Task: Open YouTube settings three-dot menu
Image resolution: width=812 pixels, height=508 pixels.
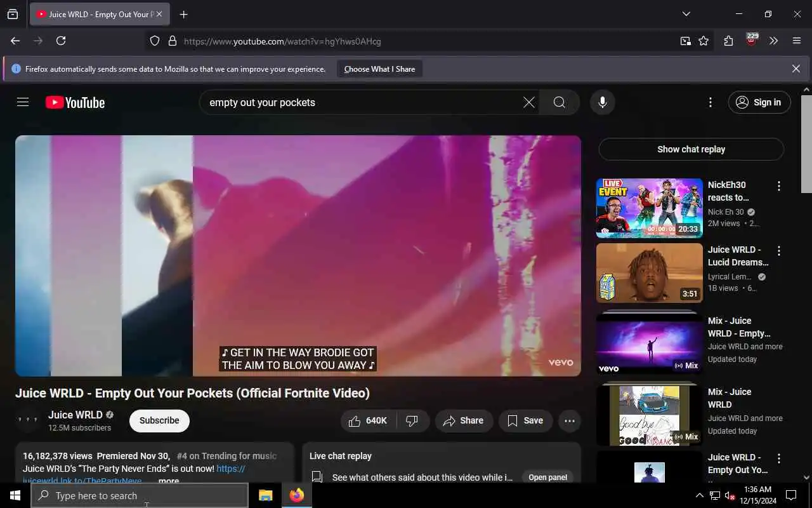Action: 710,102
